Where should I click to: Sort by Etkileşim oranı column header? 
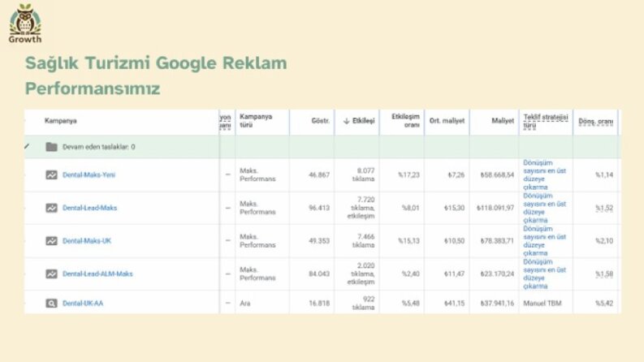point(405,121)
